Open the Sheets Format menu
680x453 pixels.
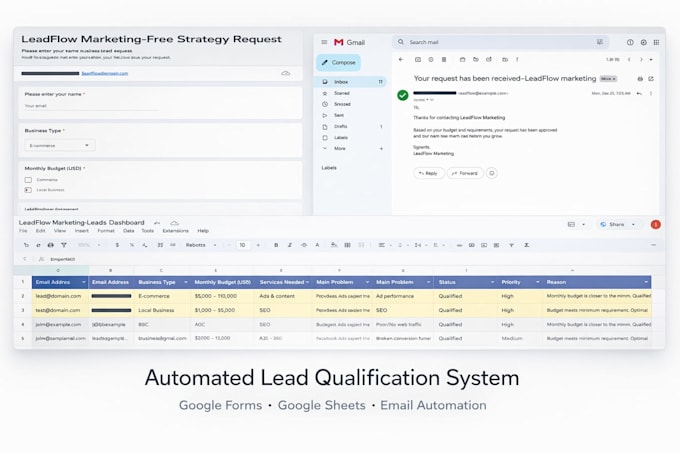click(x=106, y=231)
